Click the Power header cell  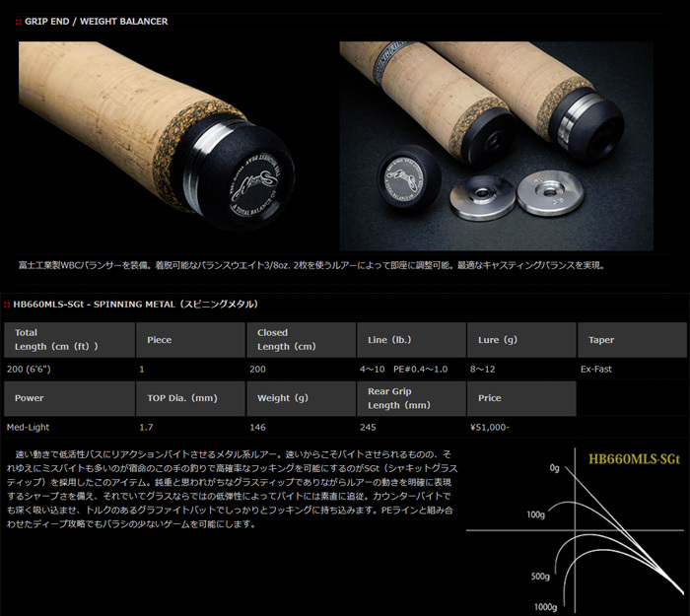(x=70, y=398)
